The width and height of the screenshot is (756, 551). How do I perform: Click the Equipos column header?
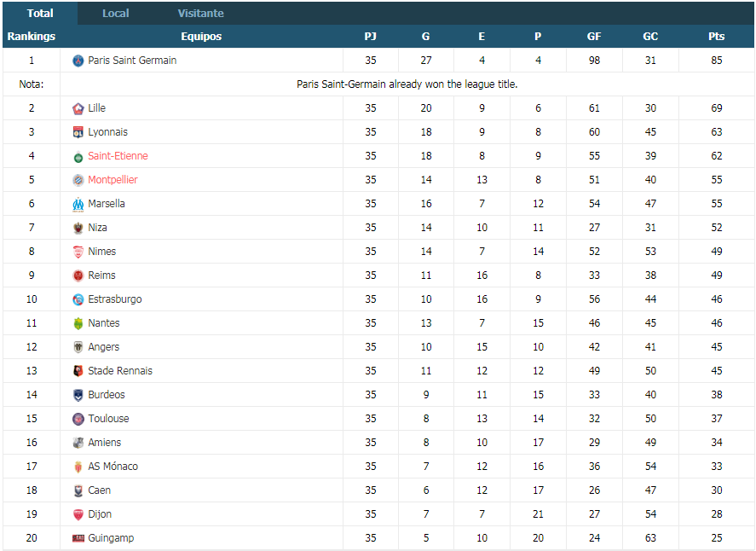[x=201, y=37]
